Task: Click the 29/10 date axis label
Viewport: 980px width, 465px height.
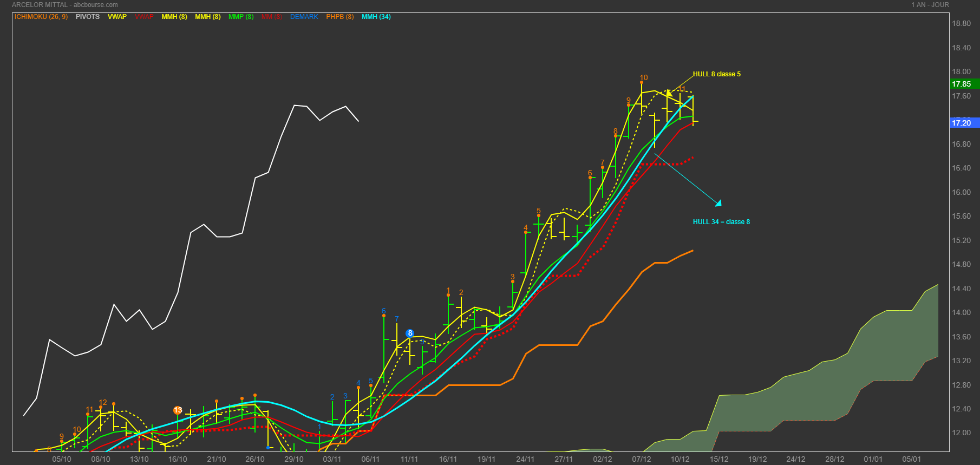Action: pyautogui.click(x=294, y=459)
